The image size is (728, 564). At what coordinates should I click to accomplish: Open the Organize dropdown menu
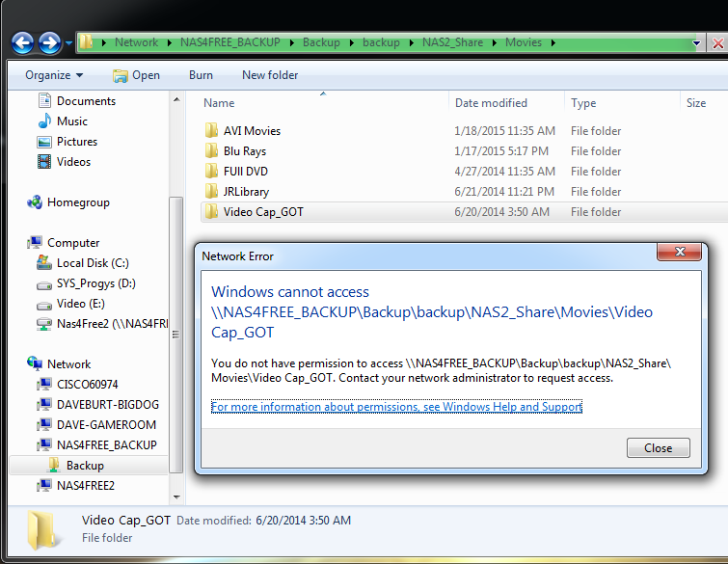(53, 75)
